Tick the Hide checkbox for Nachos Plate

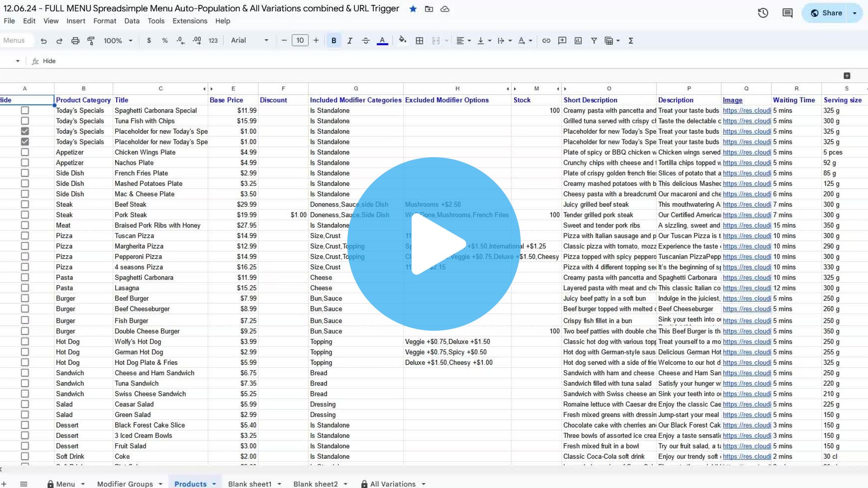click(25, 163)
